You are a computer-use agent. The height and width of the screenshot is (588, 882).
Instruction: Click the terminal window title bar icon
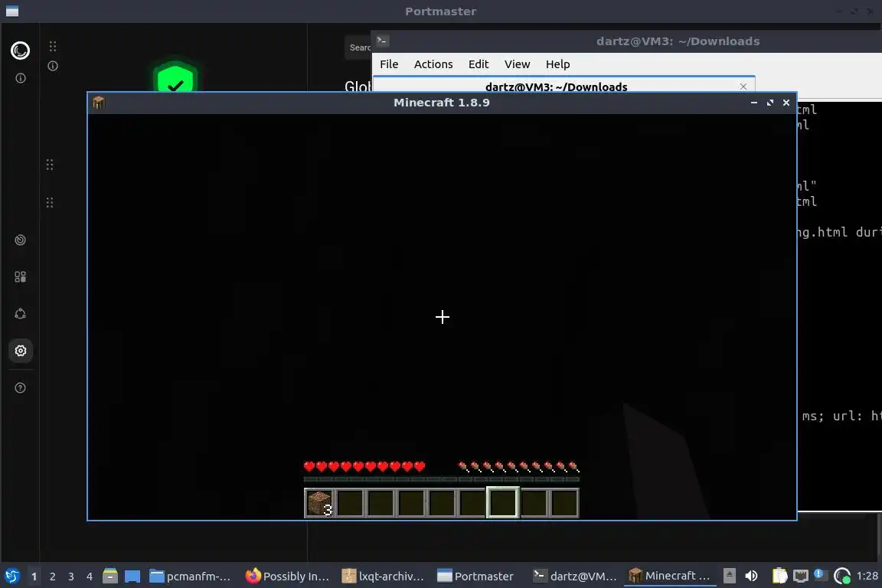click(382, 41)
